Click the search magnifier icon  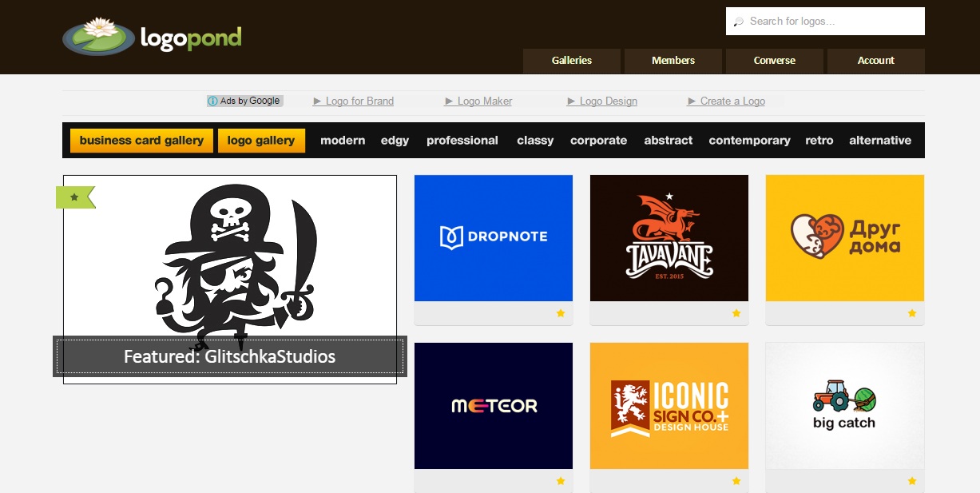click(x=738, y=22)
